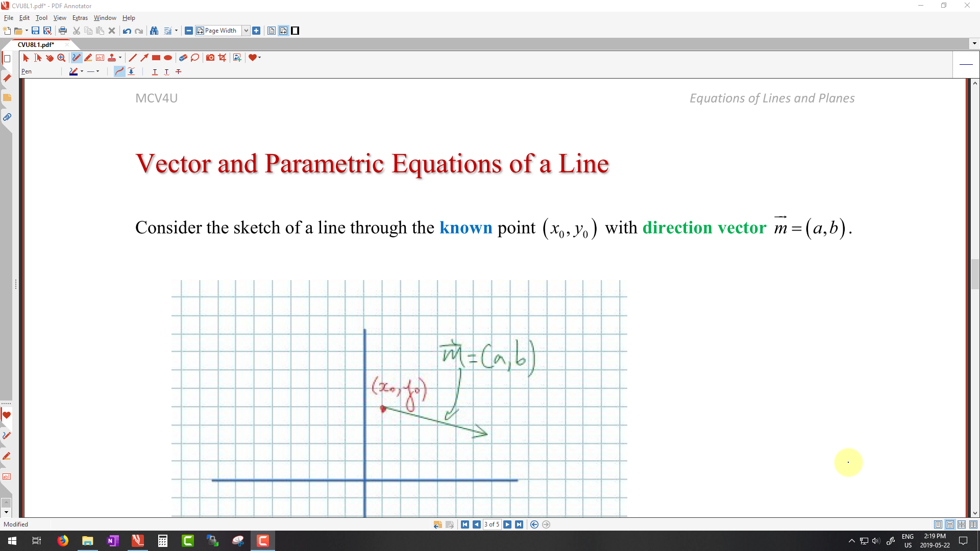Select the Text box tool
The image size is (980, 551).
100,58
